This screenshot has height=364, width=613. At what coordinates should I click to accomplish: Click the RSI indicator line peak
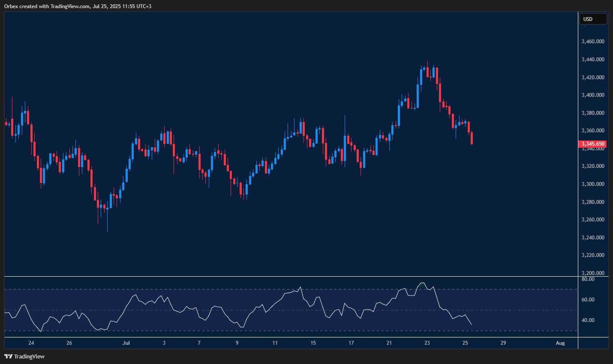tap(422, 282)
